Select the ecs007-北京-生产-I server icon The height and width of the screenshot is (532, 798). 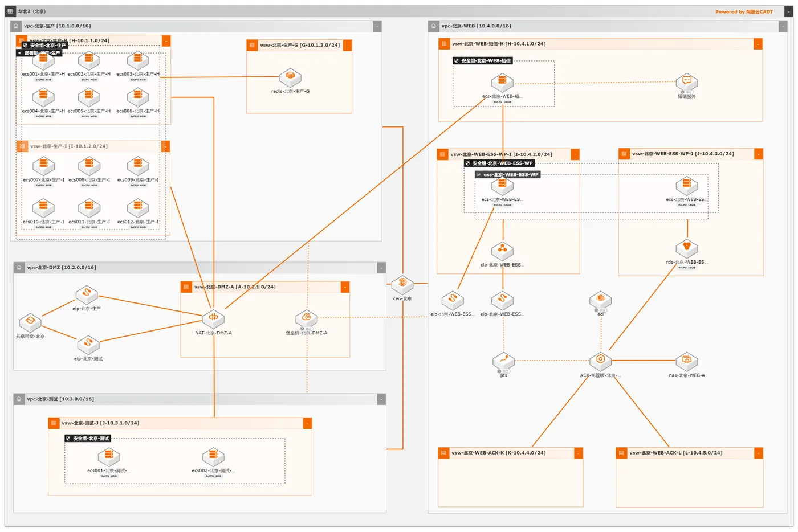click(x=43, y=166)
